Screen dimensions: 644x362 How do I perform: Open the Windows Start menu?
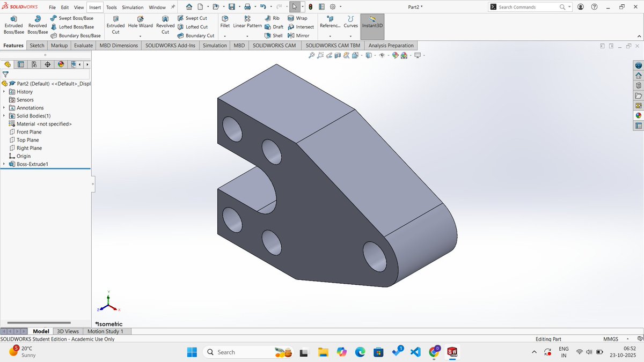192,352
